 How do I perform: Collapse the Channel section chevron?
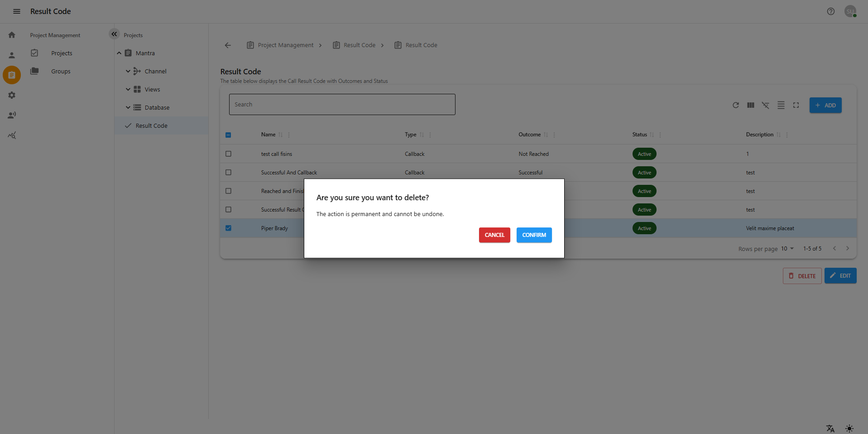point(128,71)
